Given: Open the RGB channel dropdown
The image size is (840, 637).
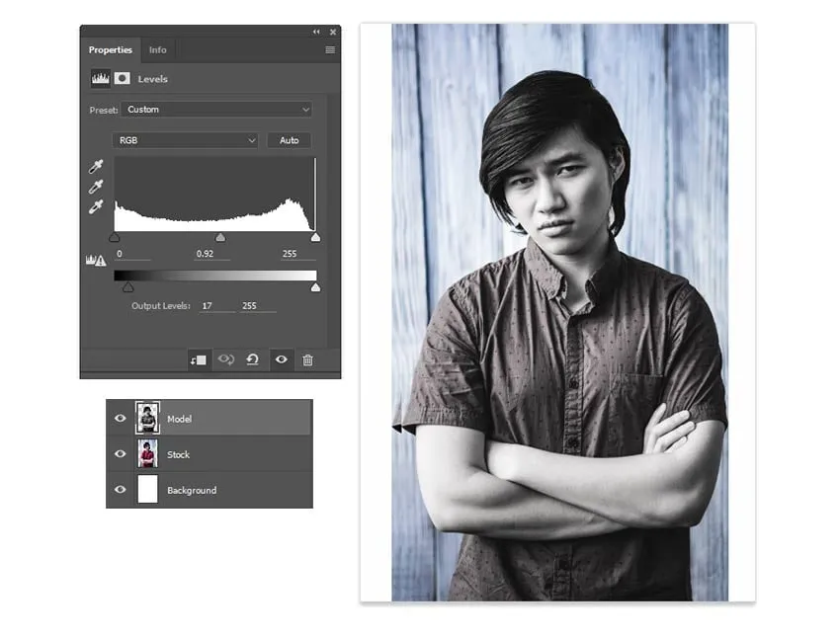Looking at the screenshot, I should point(186,140).
